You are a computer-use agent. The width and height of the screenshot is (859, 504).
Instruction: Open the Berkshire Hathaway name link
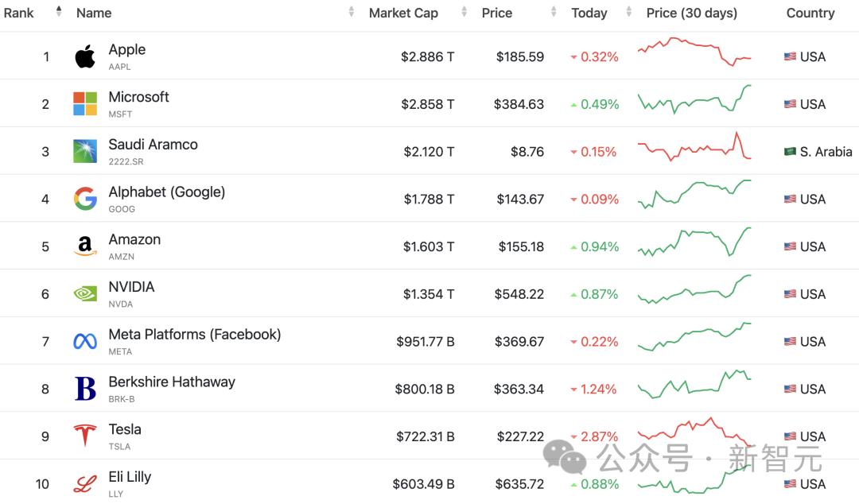point(172,382)
